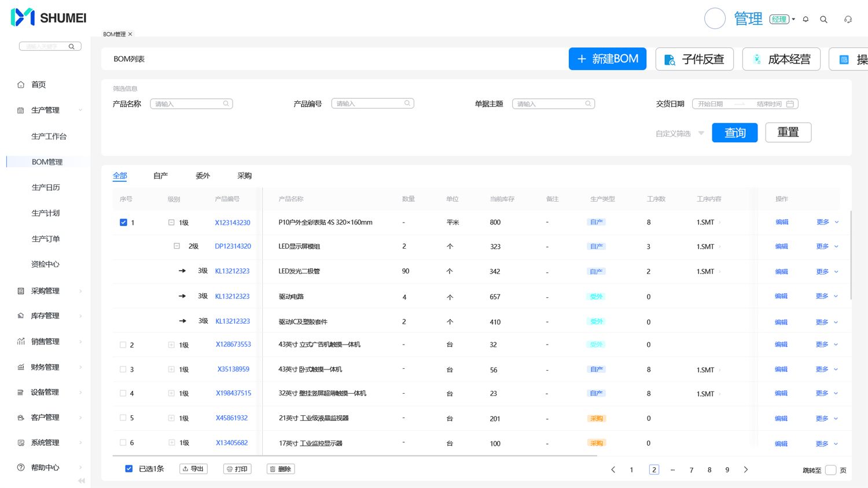Click the 删除 delete button

[281, 469]
